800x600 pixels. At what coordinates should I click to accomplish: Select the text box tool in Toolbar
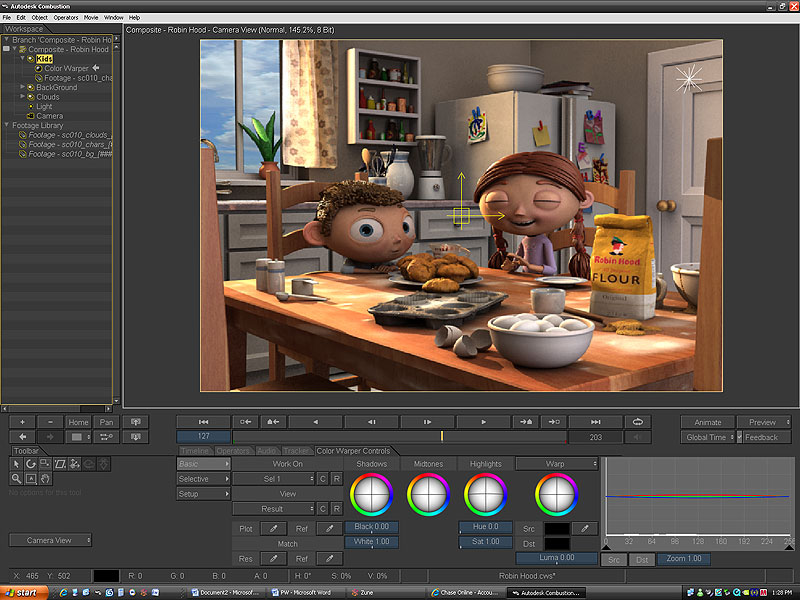click(31, 479)
